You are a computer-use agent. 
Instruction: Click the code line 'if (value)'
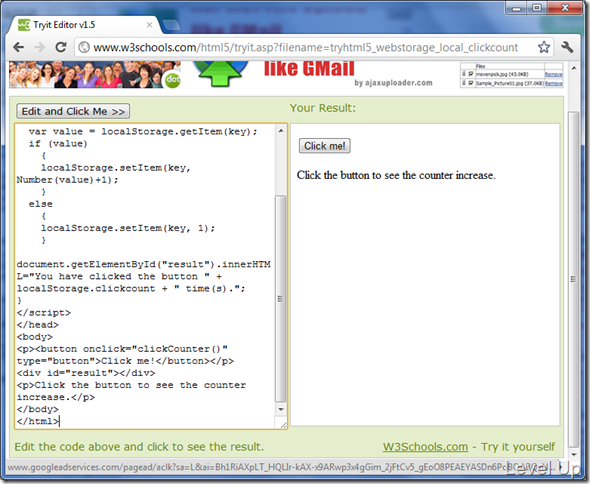pos(58,144)
